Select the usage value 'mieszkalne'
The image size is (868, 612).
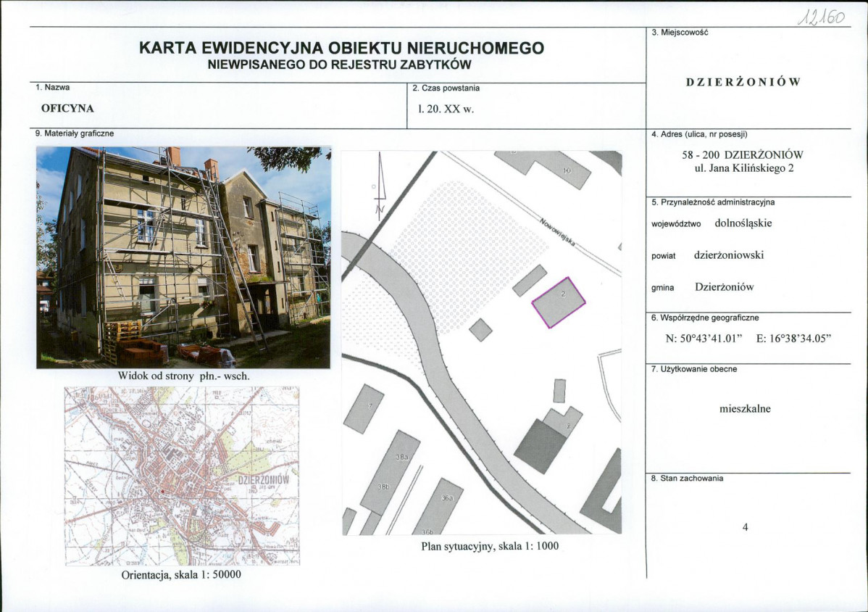pos(745,409)
